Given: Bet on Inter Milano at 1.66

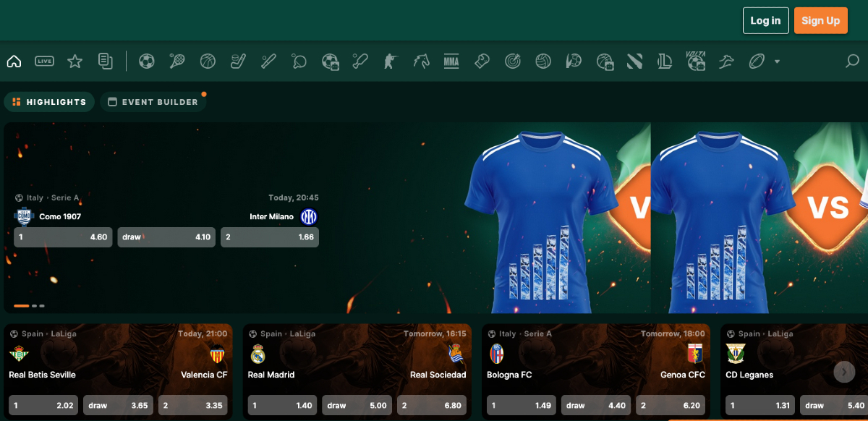Looking at the screenshot, I should (x=270, y=237).
